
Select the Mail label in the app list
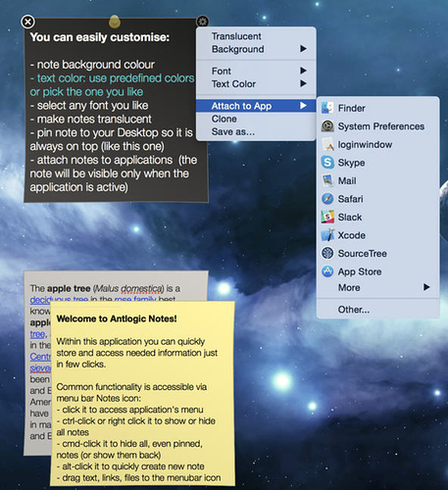coord(347,181)
